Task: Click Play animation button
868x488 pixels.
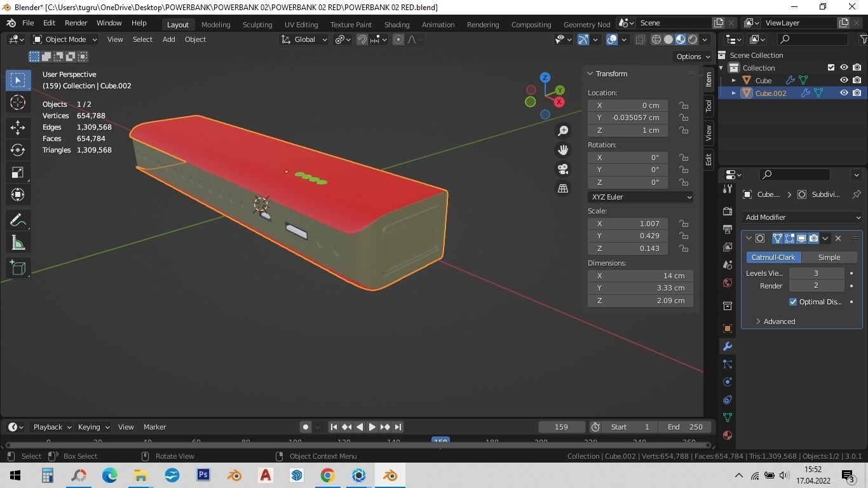Action: pos(372,427)
